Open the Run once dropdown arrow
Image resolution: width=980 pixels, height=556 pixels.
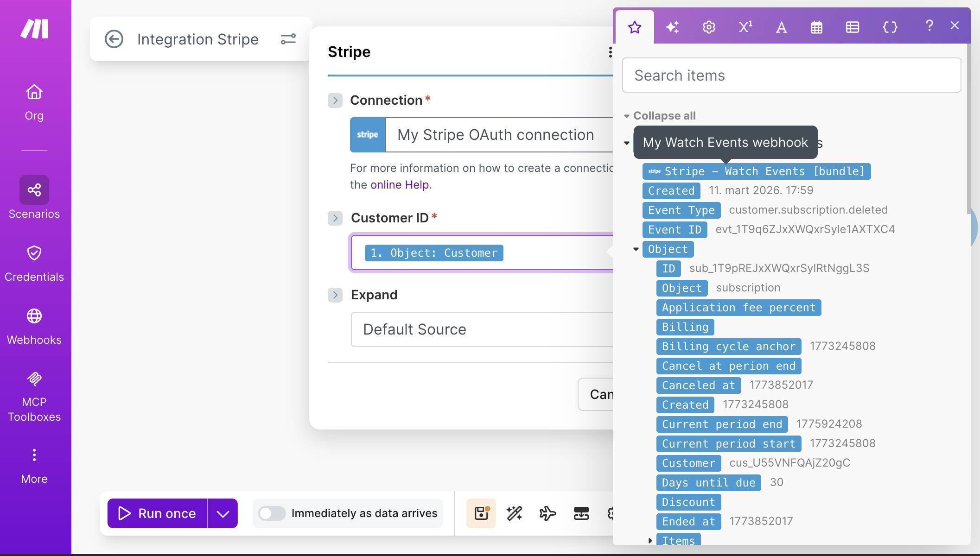point(223,513)
